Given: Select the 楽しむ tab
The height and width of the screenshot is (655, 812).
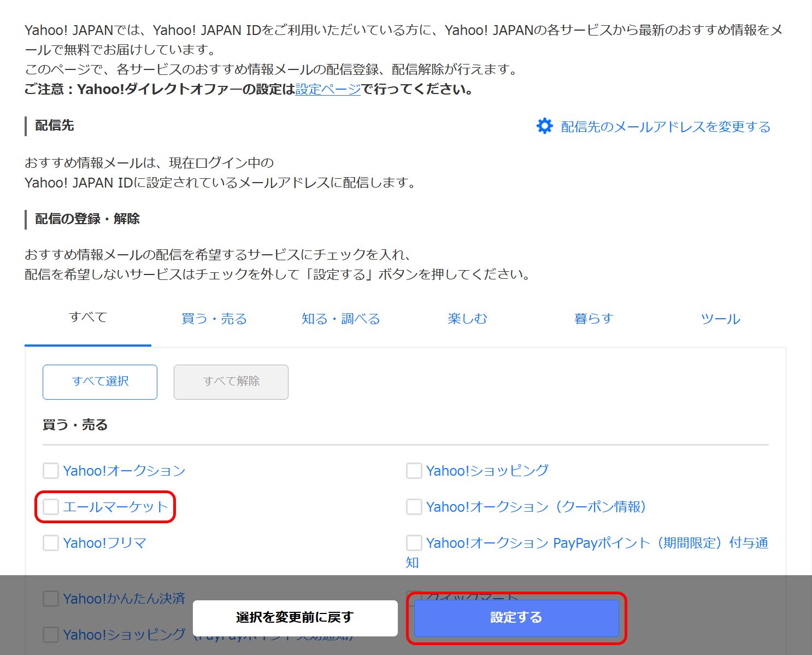Looking at the screenshot, I should coord(467,319).
